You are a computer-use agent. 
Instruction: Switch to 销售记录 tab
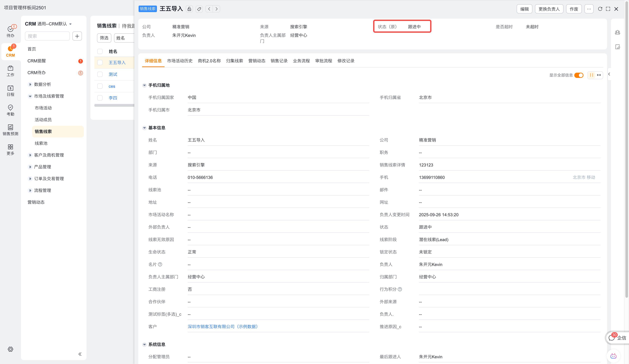(x=279, y=61)
